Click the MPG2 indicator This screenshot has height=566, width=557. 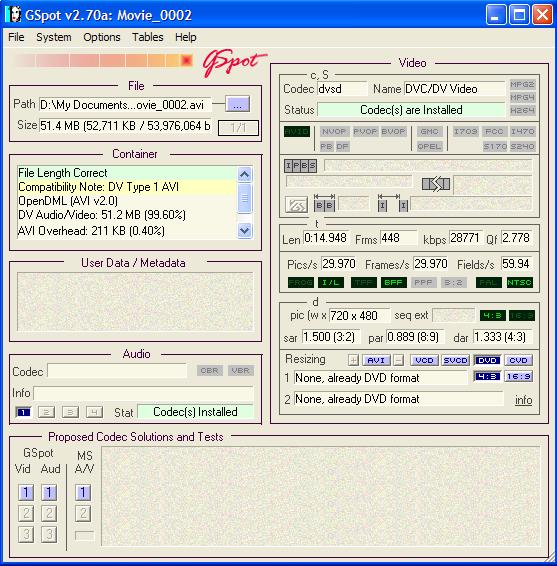pos(522,84)
